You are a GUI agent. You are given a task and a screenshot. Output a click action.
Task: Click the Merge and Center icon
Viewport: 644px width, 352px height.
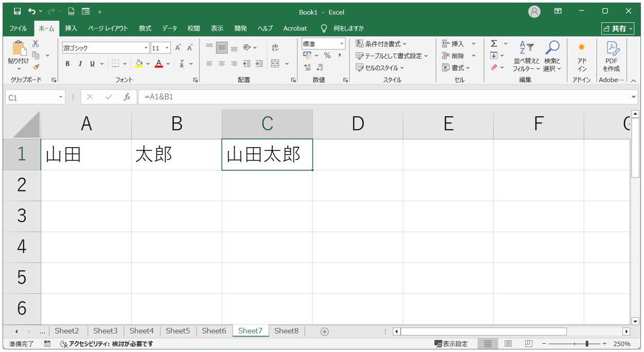click(x=275, y=64)
